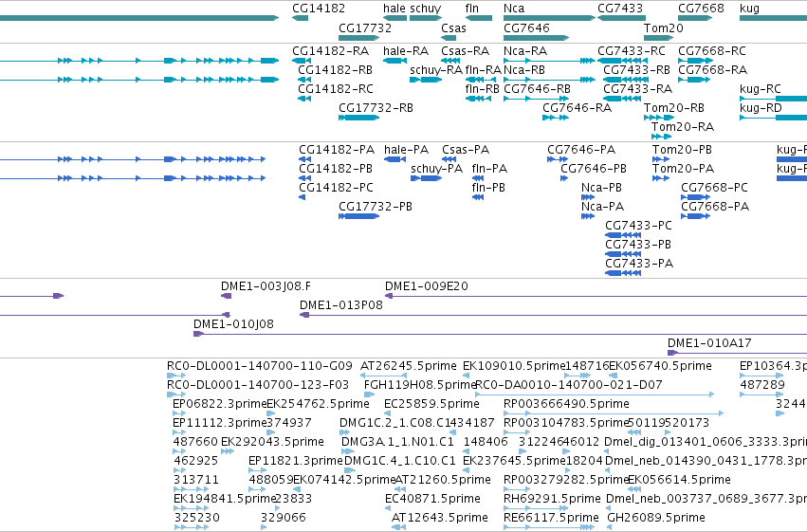Click the hale gene label
Viewport: 807px width, 532px height.
tap(394, 9)
